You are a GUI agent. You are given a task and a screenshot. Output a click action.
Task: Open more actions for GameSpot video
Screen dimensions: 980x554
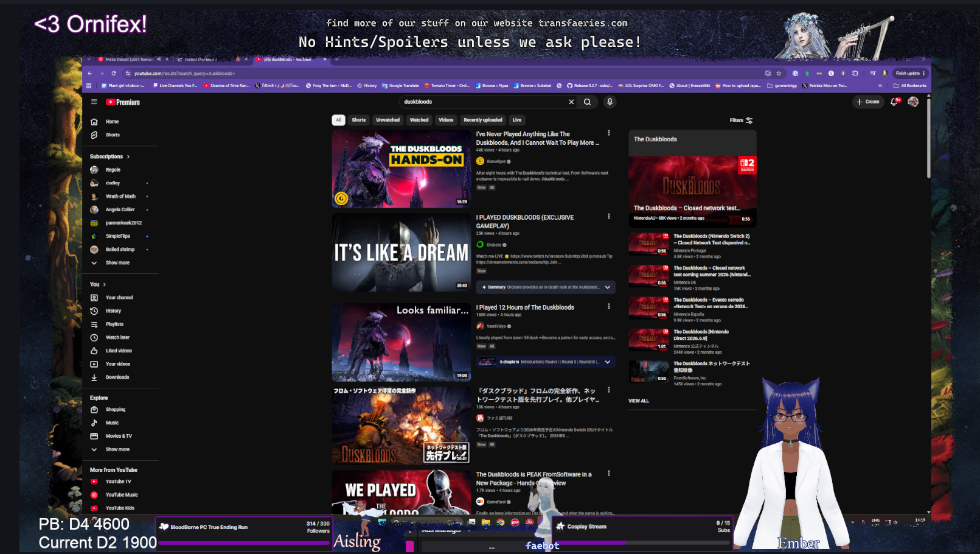(x=609, y=133)
